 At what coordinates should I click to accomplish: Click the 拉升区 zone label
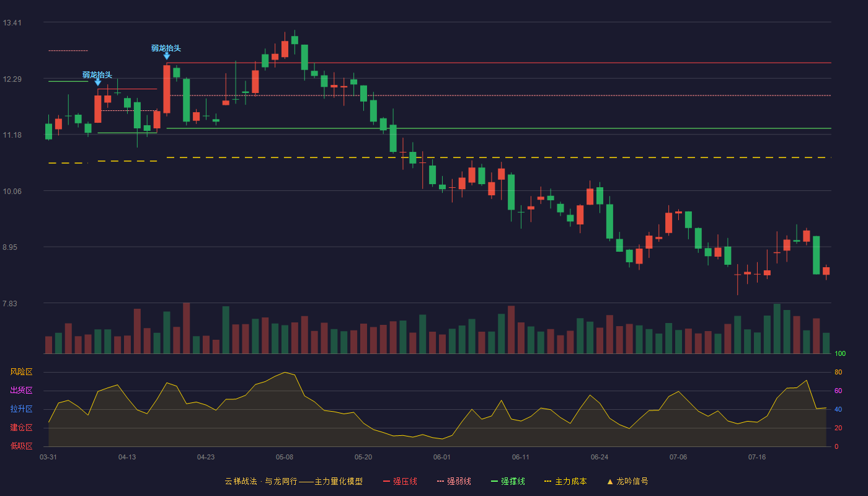click(21, 409)
